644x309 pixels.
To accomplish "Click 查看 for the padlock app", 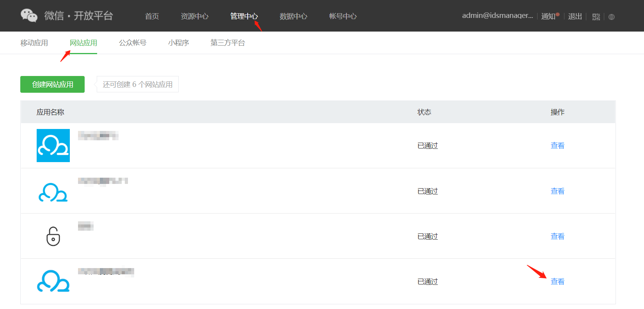I will [557, 237].
